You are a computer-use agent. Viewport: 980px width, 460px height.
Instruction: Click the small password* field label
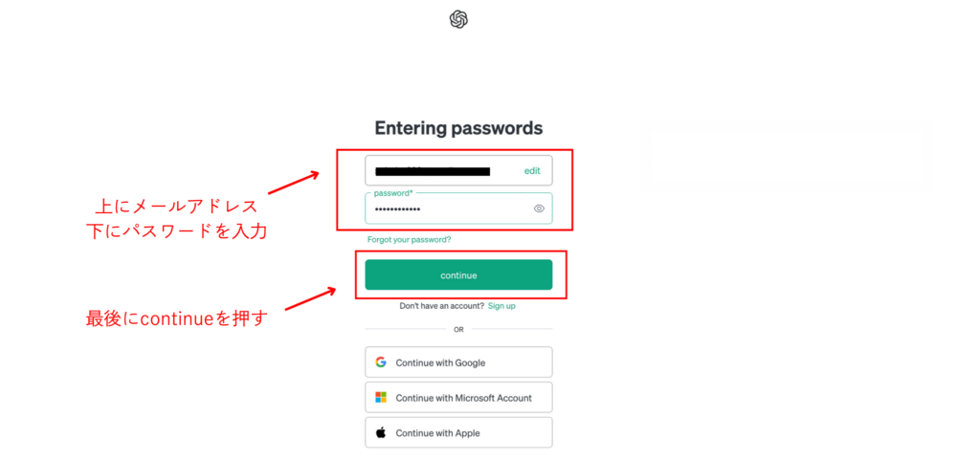(387, 193)
